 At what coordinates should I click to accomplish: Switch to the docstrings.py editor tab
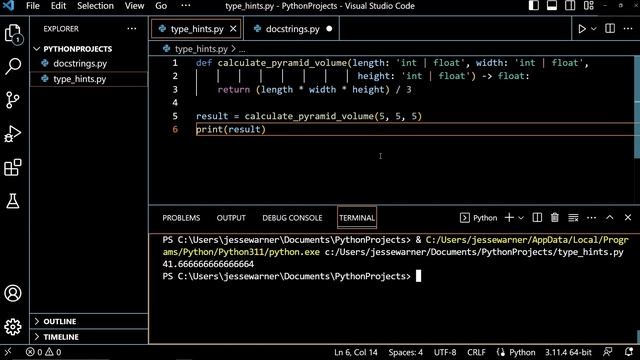point(292,29)
